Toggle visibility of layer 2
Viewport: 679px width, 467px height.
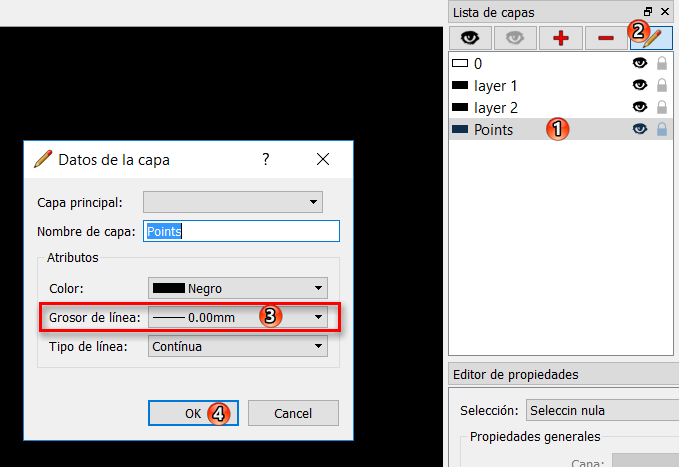click(x=640, y=107)
